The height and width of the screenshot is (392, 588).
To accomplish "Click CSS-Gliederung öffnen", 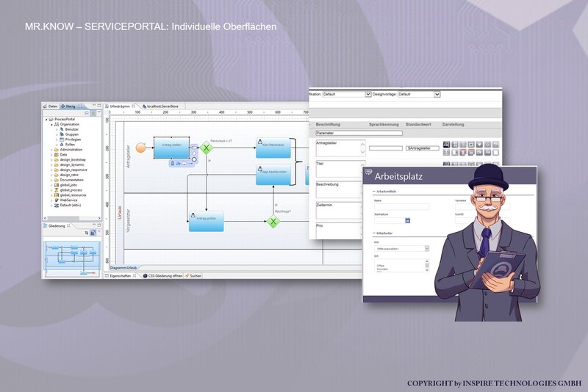I will tap(162, 276).
